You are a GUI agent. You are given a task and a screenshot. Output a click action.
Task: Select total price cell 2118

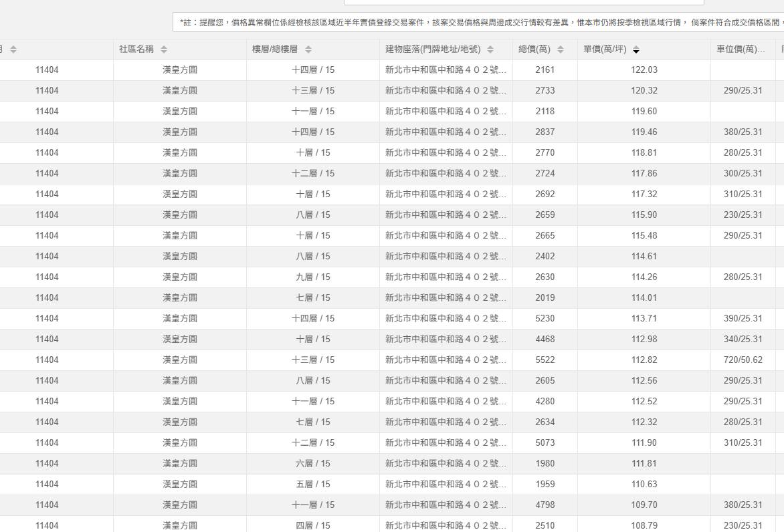point(545,112)
